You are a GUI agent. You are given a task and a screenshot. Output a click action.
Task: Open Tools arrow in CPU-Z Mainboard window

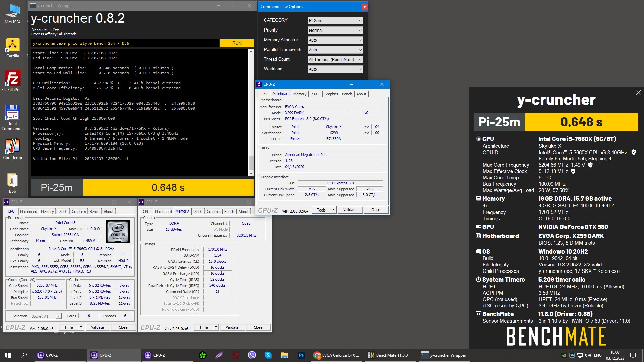pyautogui.click(x=333, y=210)
